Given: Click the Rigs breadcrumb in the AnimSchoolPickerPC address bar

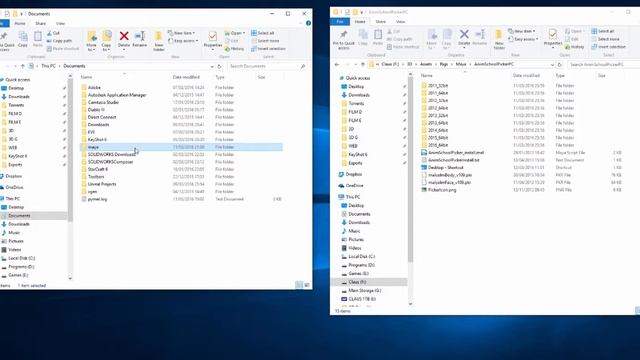Looking at the screenshot, I should coord(444,64).
